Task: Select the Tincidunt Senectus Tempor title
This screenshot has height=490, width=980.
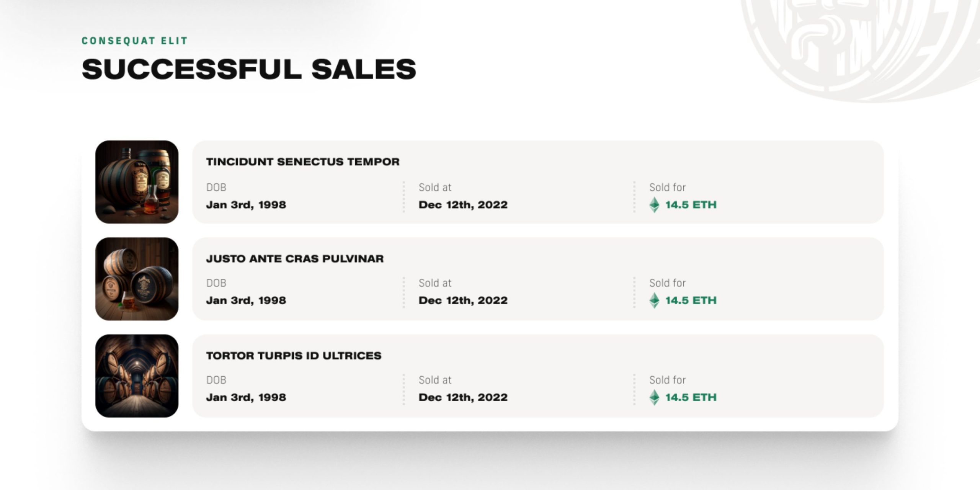Action: click(303, 162)
